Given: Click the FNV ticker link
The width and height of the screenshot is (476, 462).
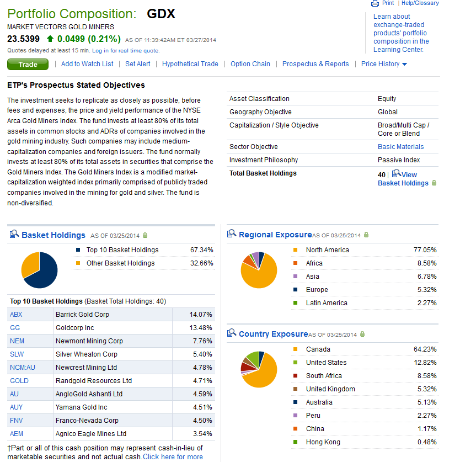Looking at the screenshot, I should coord(17,421).
